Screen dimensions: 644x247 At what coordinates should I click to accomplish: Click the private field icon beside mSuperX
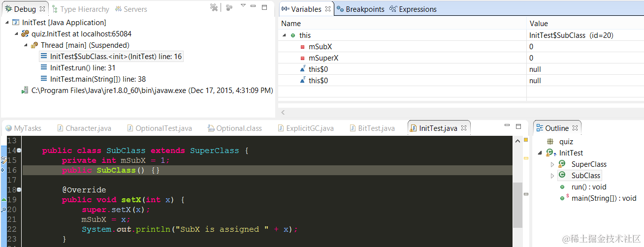303,58
